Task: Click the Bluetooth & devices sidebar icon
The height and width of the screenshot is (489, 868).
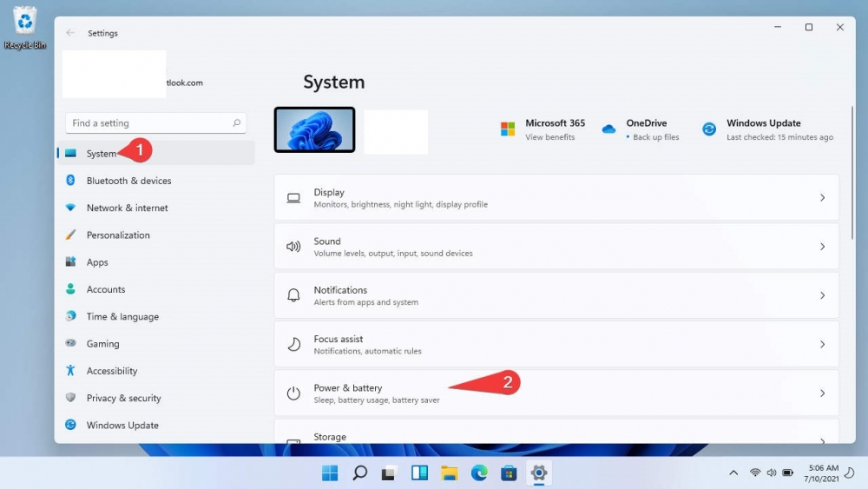Action: 70,181
